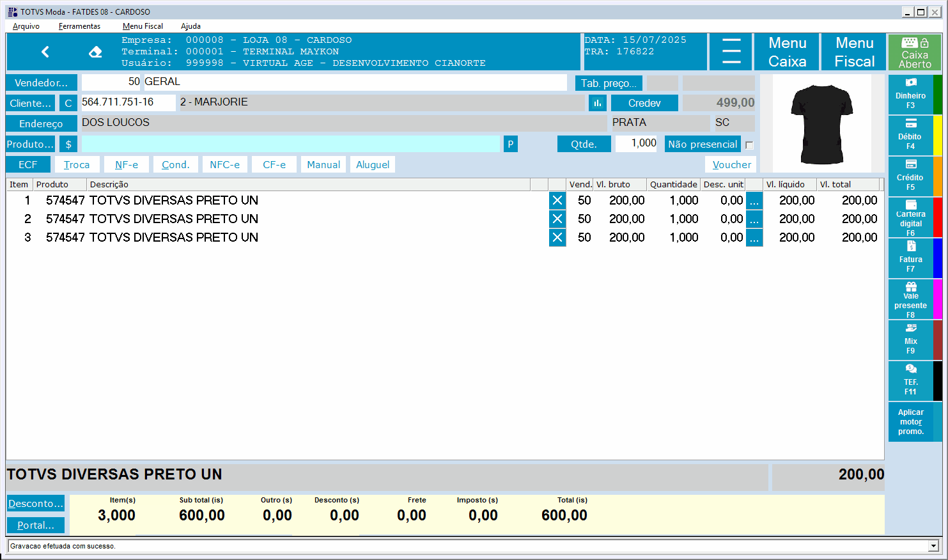Click the product code input field
Viewport: 948px width, 560px height.
[x=291, y=144]
